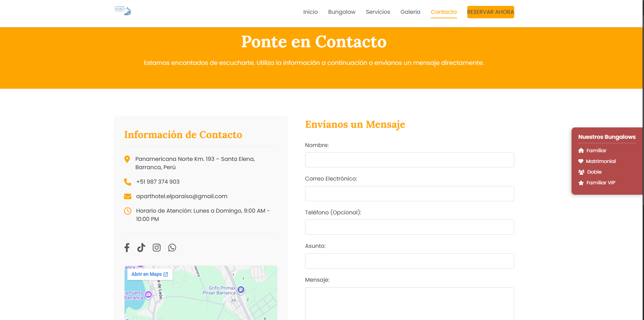644x320 pixels.
Task: Click the Puerto Barranca map marker
Action: click(x=148, y=295)
